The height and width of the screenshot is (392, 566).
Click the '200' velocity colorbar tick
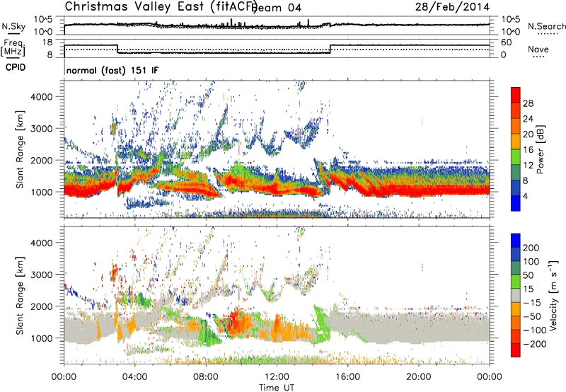coord(531,248)
